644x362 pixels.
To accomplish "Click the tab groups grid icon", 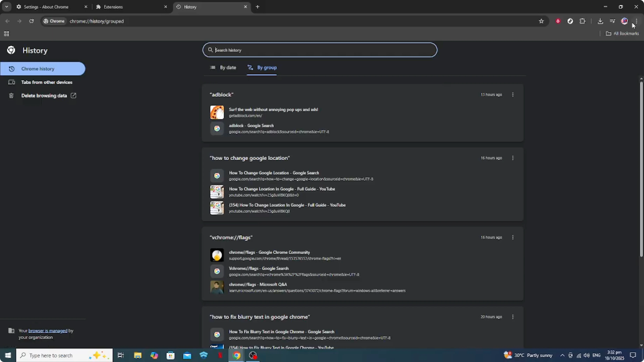I will 6,33.
